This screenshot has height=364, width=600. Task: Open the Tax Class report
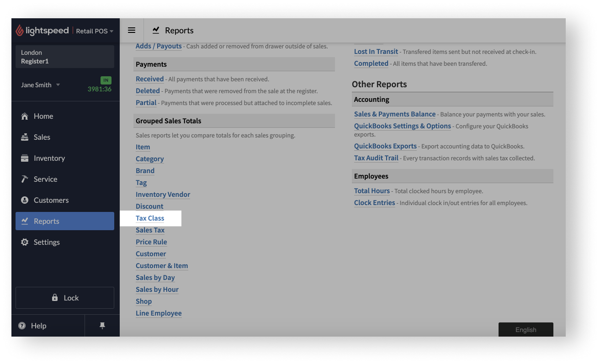coord(150,218)
